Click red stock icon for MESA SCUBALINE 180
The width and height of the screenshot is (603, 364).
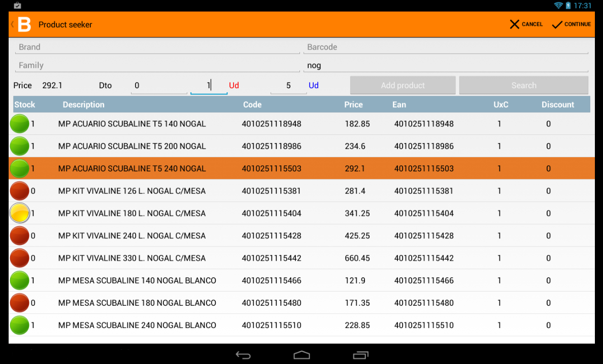coord(19,303)
